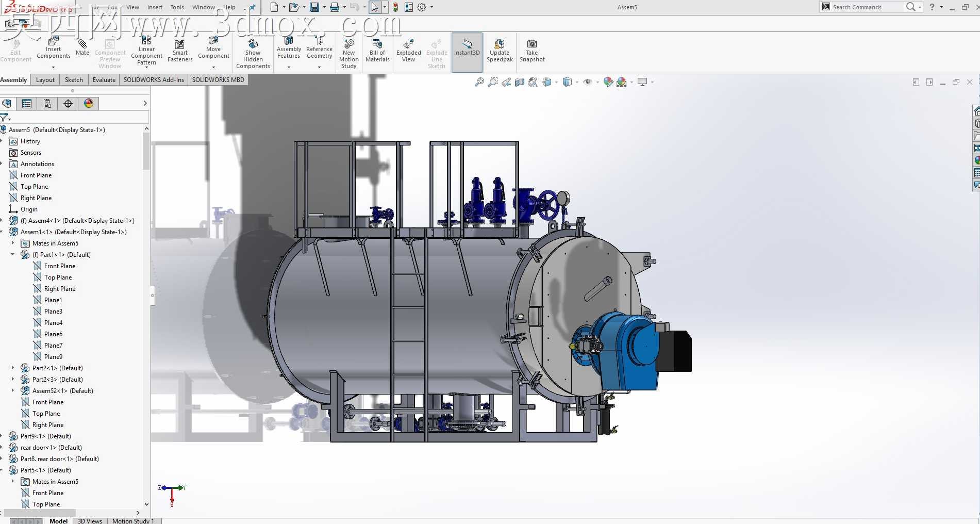Toggle the menu bar pin
980x524 pixels.
[252, 7]
